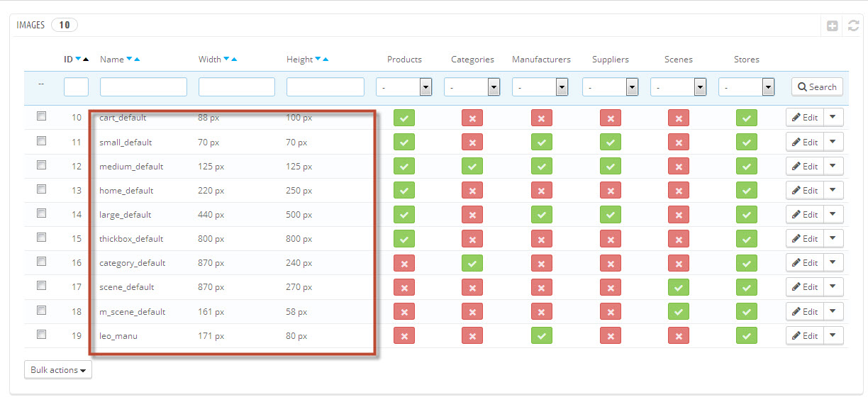Toggle Products status for thickbox_default
868x402 pixels.
404,239
